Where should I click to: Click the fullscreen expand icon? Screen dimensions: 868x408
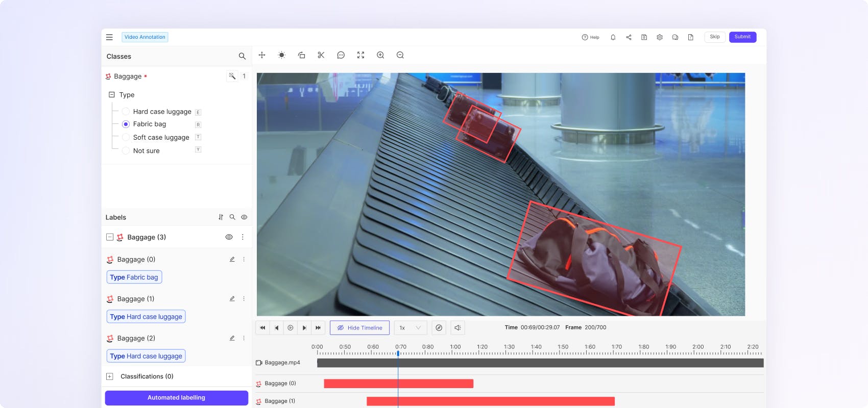[x=360, y=55]
